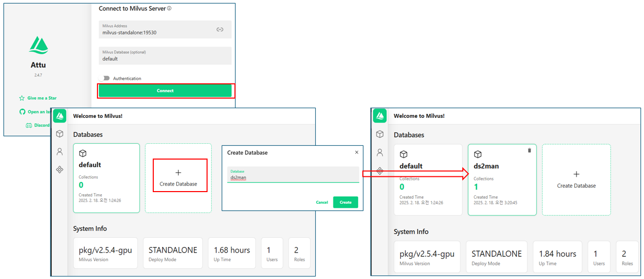
Task: Open the system view icon in right sidebar
Action: pyautogui.click(x=380, y=170)
